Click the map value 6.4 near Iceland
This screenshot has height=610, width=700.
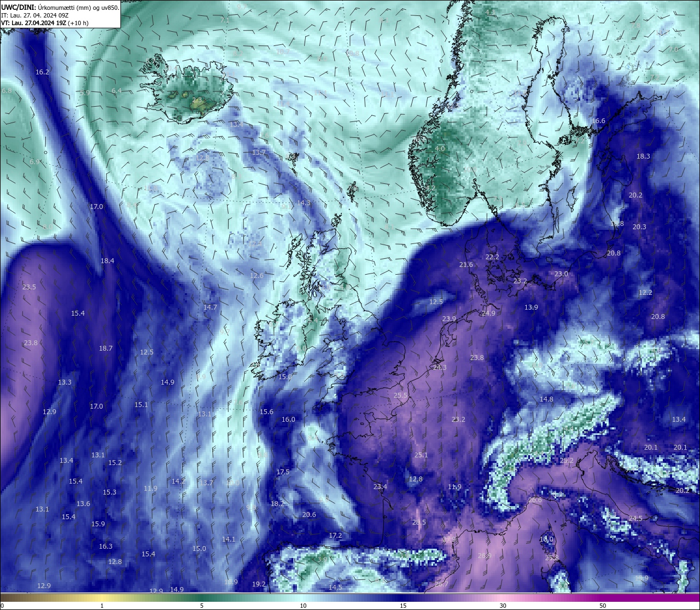[116, 91]
